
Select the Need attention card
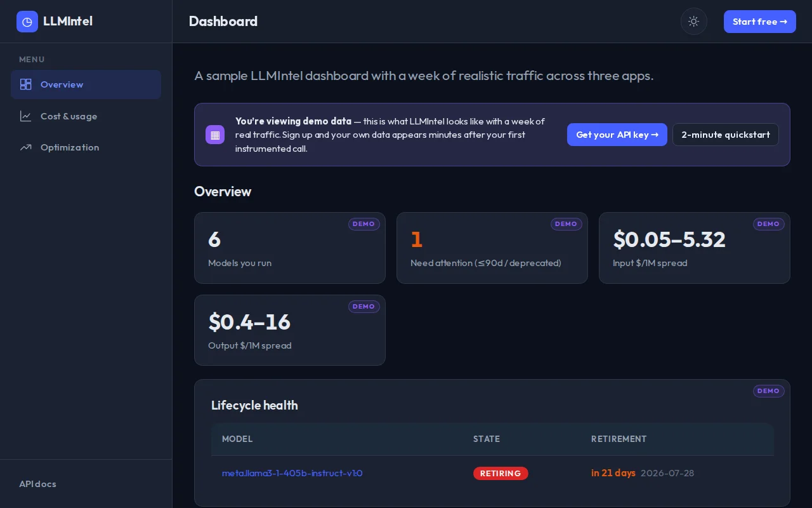pos(492,248)
